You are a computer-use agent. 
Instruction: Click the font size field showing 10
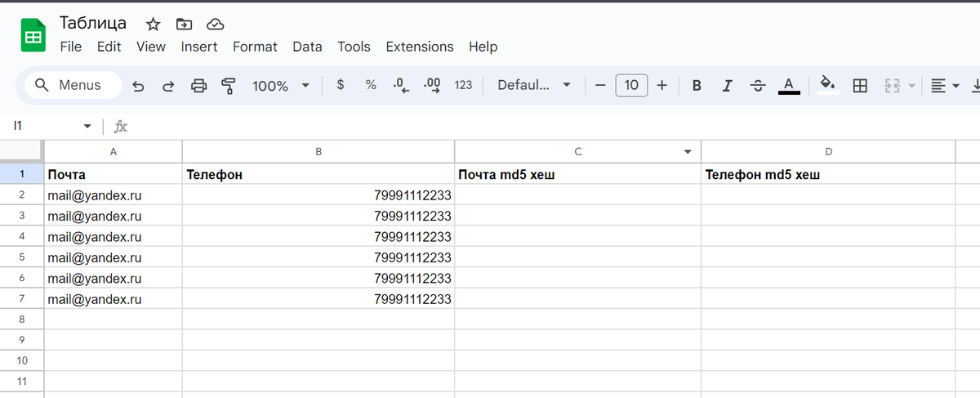click(631, 85)
